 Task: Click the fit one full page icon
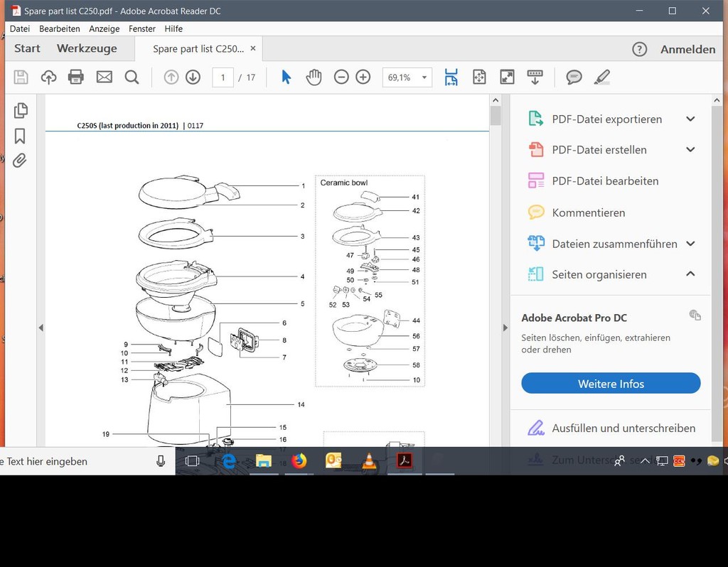point(479,77)
